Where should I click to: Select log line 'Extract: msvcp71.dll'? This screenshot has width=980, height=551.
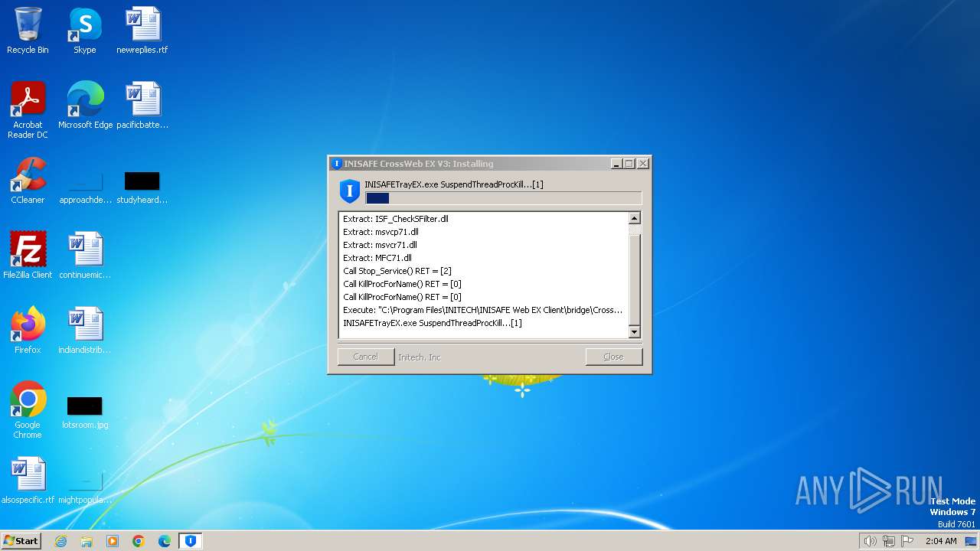coord(381,232)
